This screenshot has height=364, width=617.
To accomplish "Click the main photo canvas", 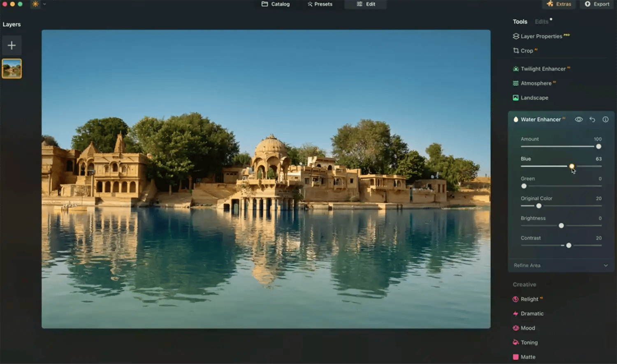I will click(x=266, y=179).
